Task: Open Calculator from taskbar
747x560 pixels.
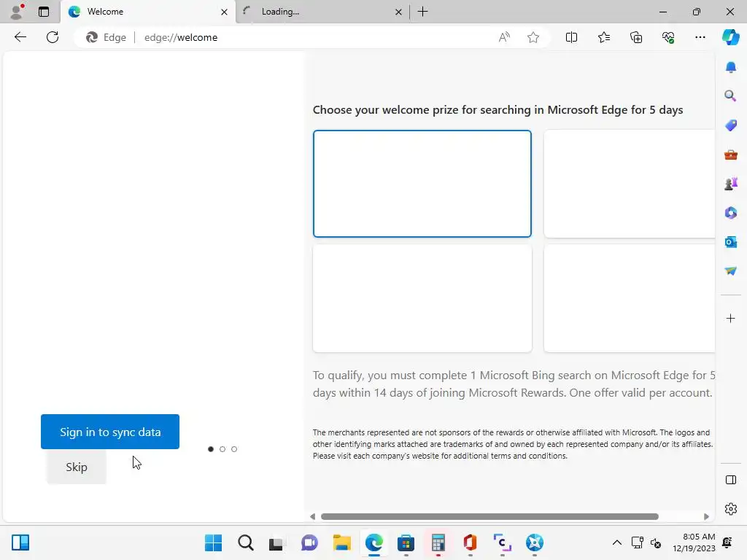Action: coord(438,542)
